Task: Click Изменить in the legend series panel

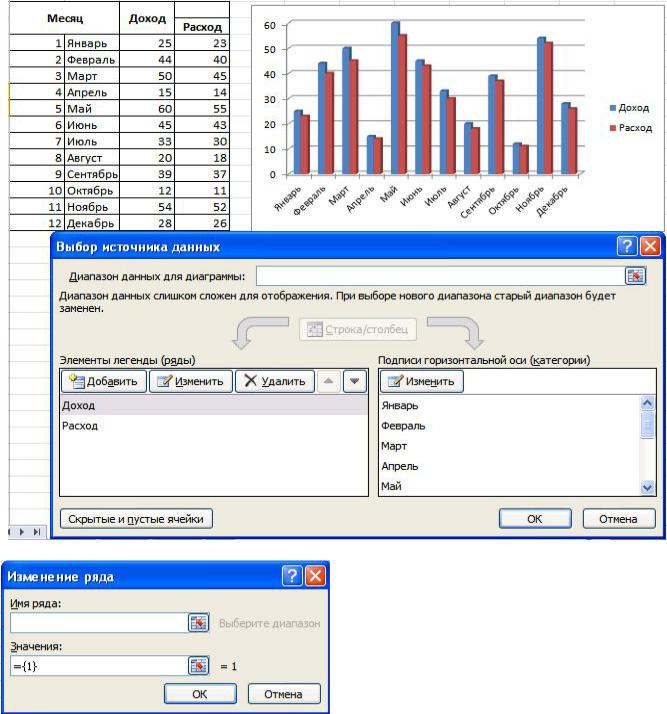Action: coord(191,381)
